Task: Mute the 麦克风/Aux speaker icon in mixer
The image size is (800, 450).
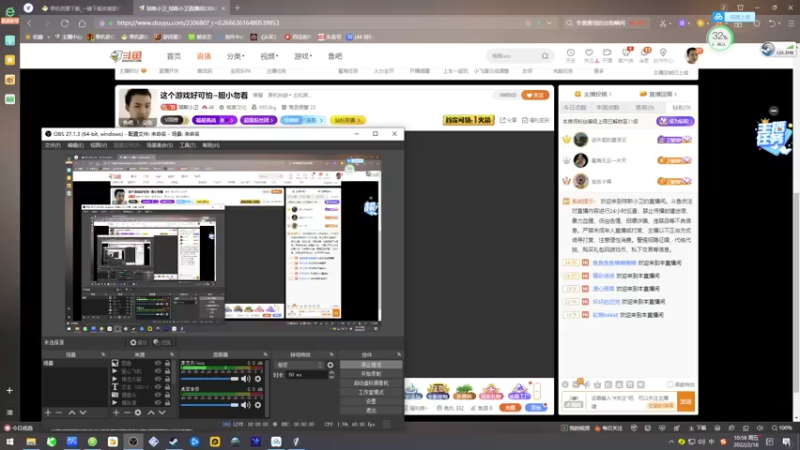Action: pos(245,379)
